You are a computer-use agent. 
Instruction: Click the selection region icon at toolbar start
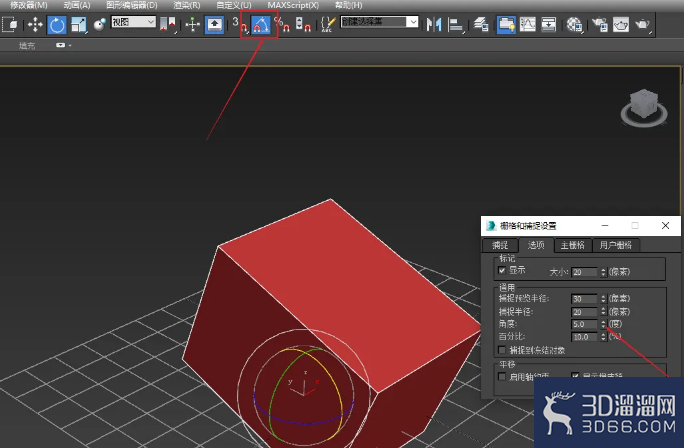[10, 24]
